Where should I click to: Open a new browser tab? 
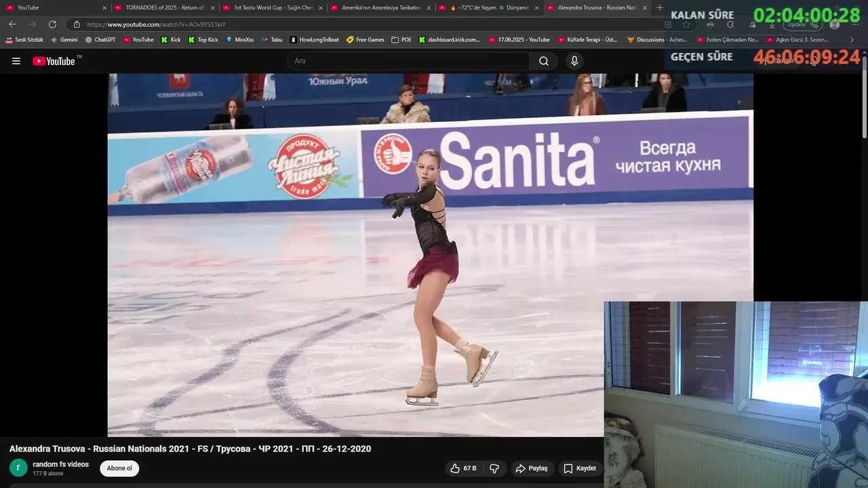click(660, 7)
